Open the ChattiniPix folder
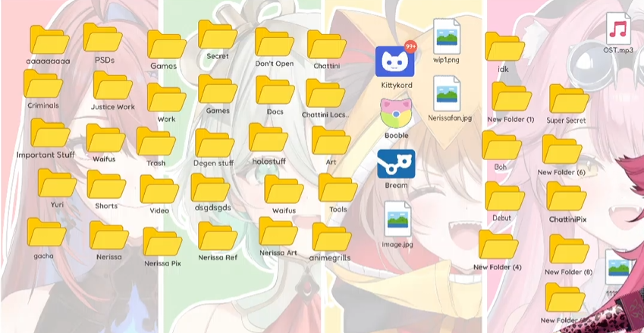 pyautogui.click(x=567, y=196)
